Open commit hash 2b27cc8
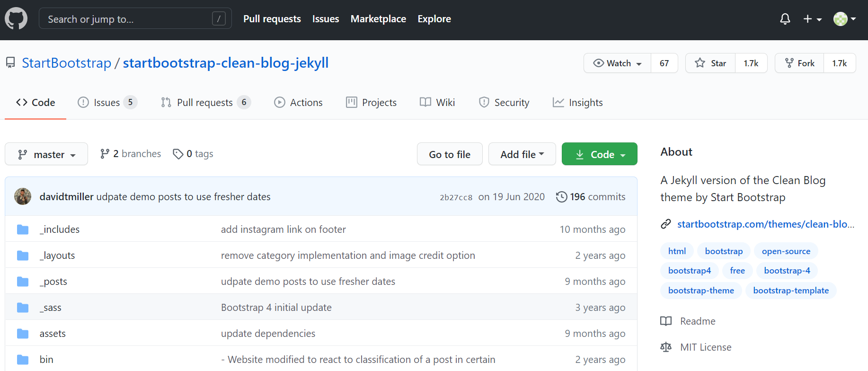The height and width of the screenshot is (371, 868). tap(456, 197)
